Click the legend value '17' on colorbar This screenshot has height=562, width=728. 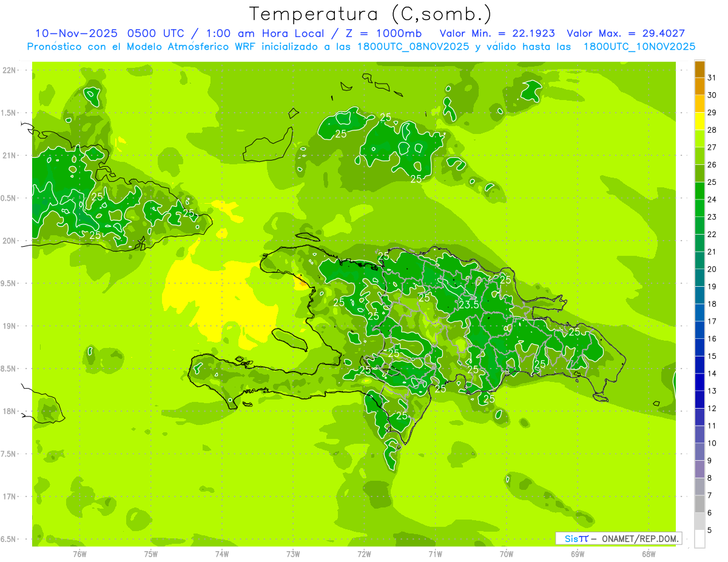pyautogui.click(x=712, y=321)
